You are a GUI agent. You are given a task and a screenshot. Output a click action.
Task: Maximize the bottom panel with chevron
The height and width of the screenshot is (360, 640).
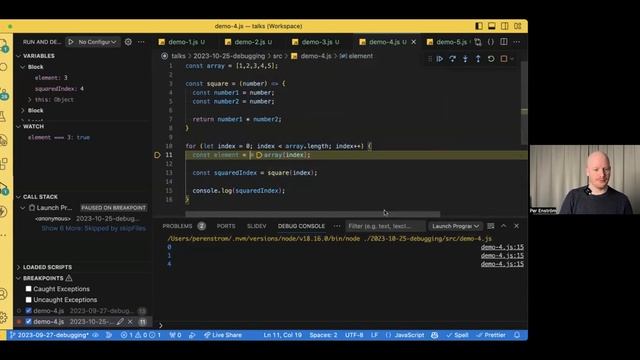pos(504,226)
